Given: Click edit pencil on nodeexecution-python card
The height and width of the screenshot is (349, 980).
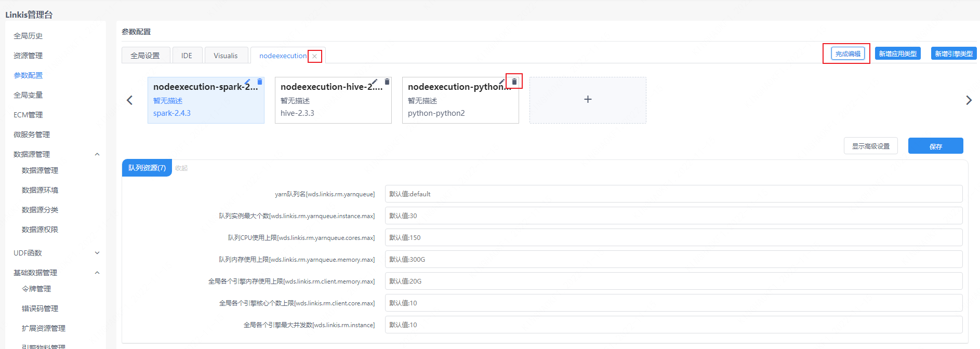Looking at the screenshot, I should [502, 82].
